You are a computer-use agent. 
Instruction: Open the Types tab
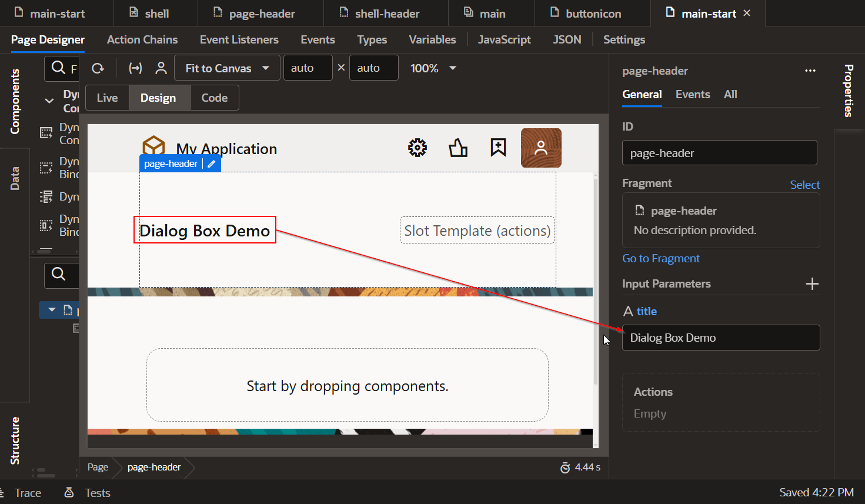372,39
